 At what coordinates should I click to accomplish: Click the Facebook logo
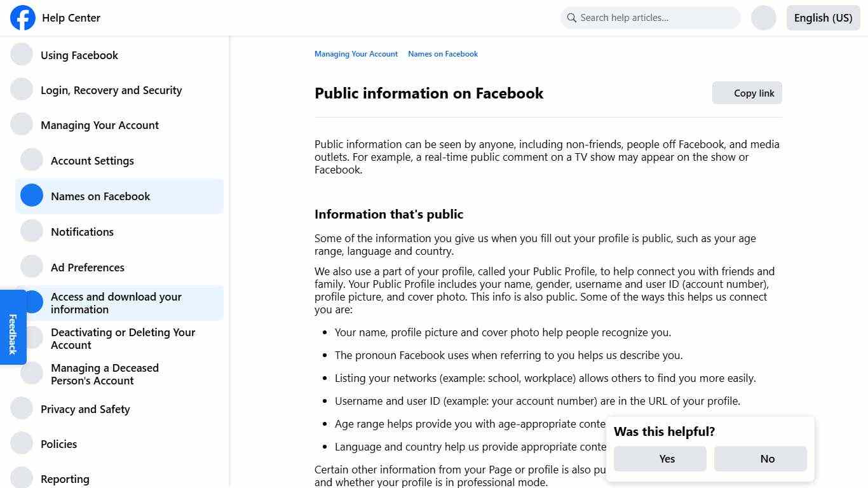23,18
